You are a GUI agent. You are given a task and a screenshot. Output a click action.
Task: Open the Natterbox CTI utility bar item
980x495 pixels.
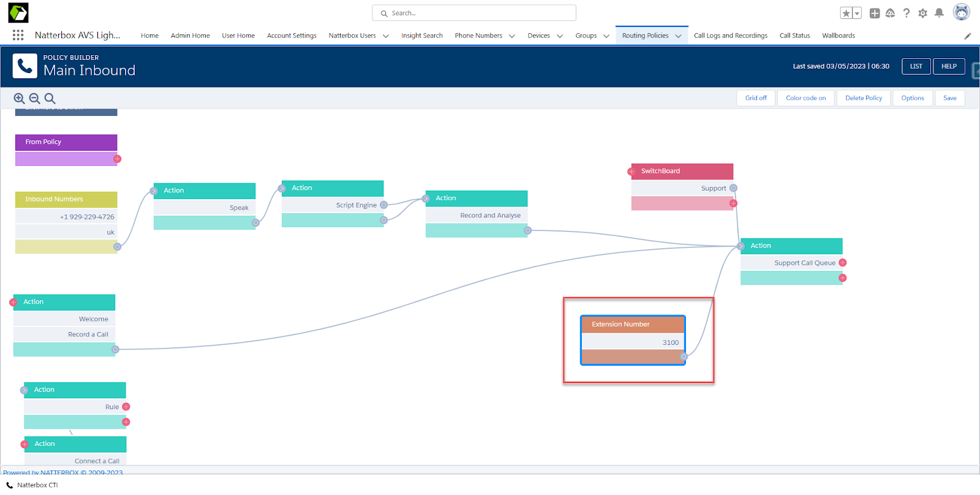point(32,485)
